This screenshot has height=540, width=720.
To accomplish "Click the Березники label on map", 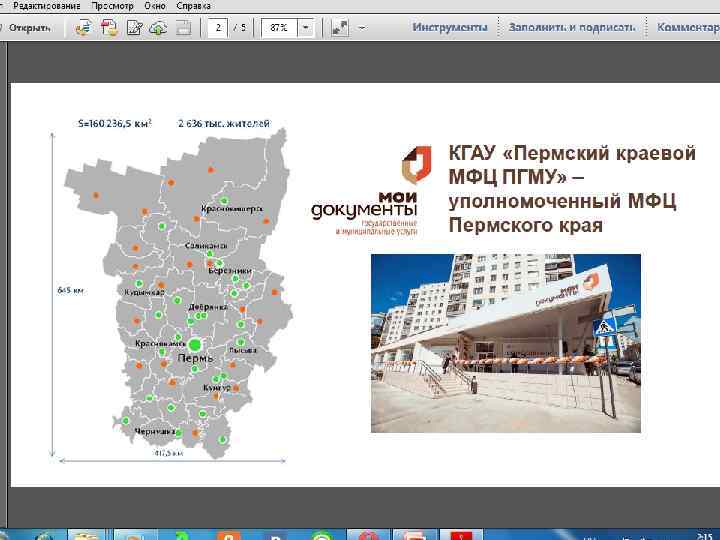I will click(x=230, y=271).
